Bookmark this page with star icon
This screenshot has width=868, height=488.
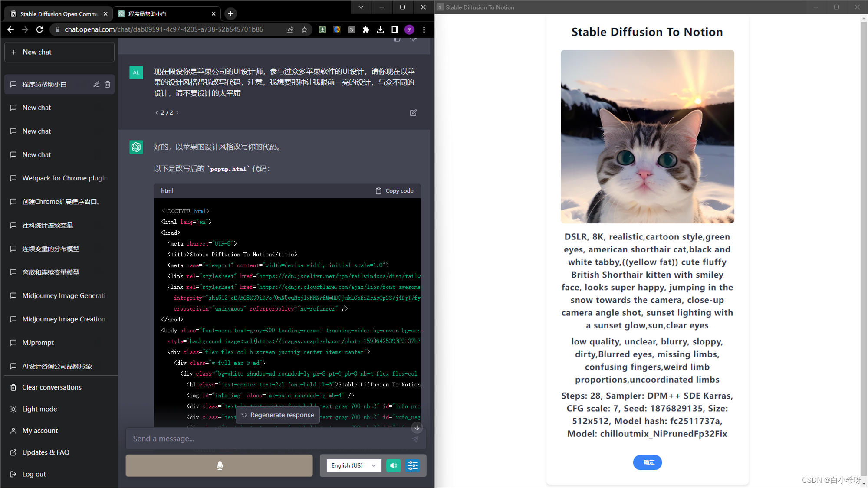304,29
